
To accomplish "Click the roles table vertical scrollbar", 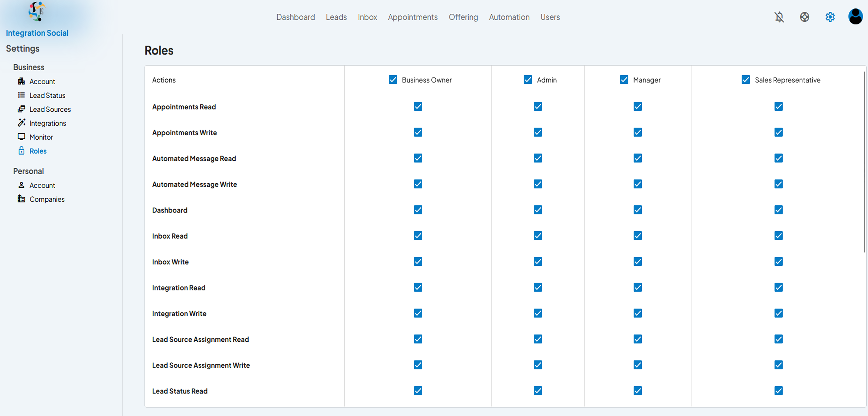I will pyautogui.click(x=864, y=162).
